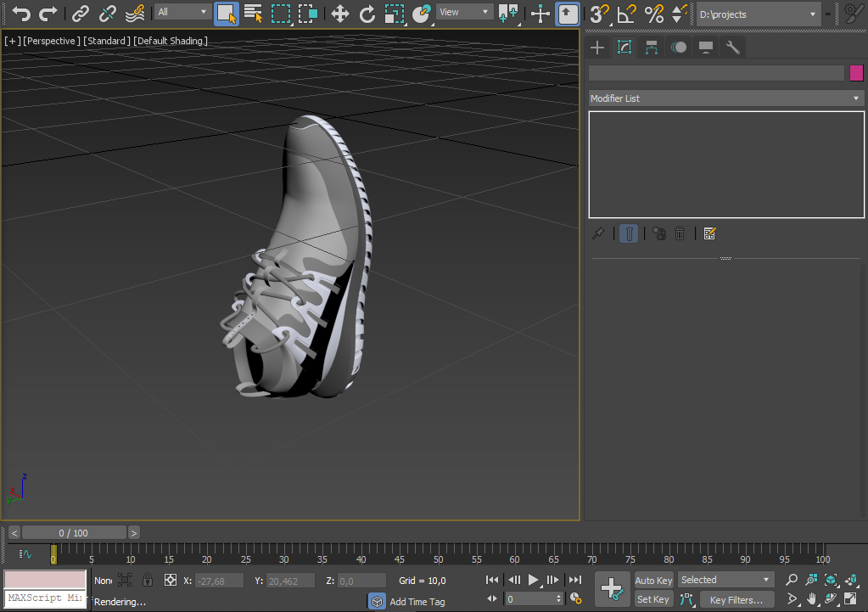Select the Pan view tool
The height and width of the screenshot is (612, 868).
tap(812, 599)
